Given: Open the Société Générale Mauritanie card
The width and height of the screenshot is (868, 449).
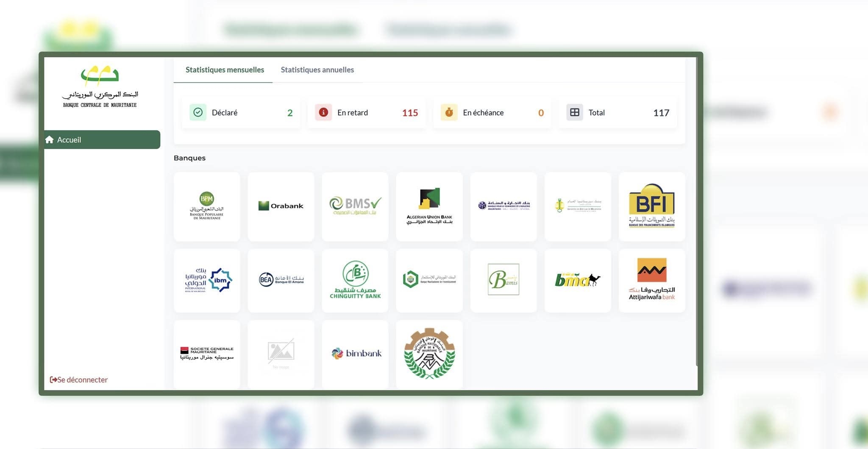Looking at the screenshot, I should tap(207, 353).
